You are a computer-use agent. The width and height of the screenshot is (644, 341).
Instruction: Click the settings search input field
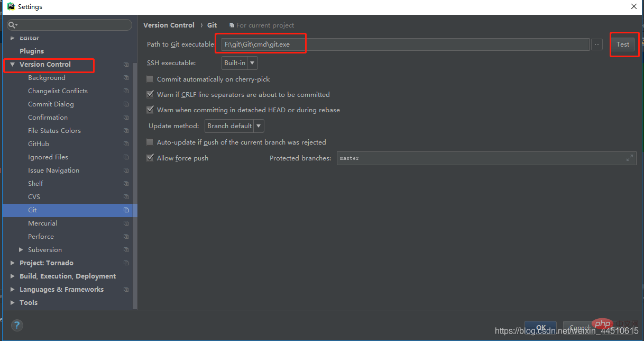(69, 25)
